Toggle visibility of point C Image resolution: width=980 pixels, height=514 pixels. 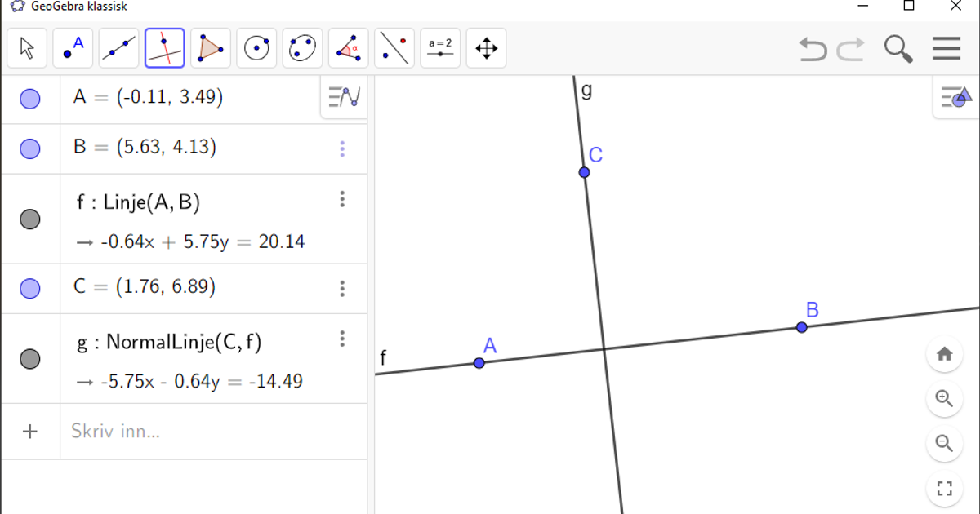tap(30, 287)
